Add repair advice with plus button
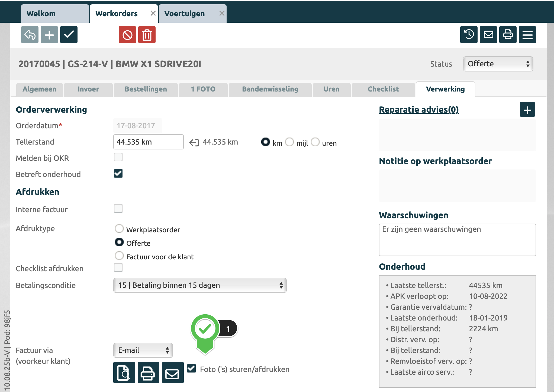 pyautogui.click(x=527, y=110)
